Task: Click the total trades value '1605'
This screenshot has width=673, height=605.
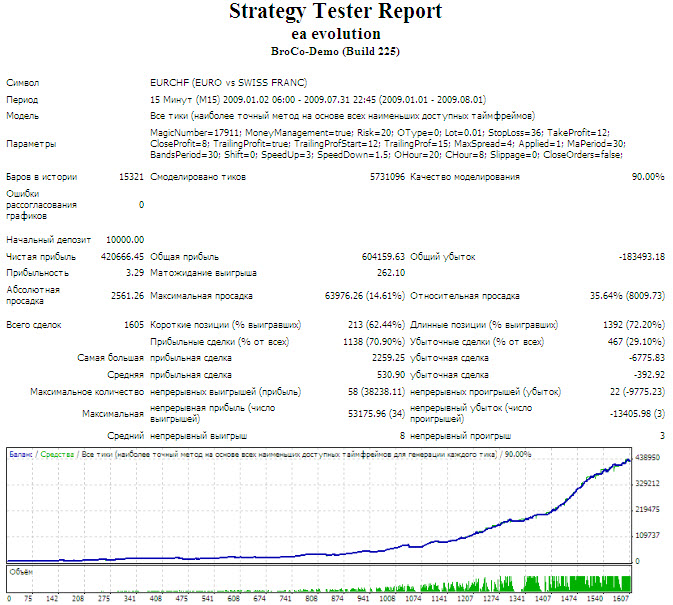Action: click(x=134, y=325)
